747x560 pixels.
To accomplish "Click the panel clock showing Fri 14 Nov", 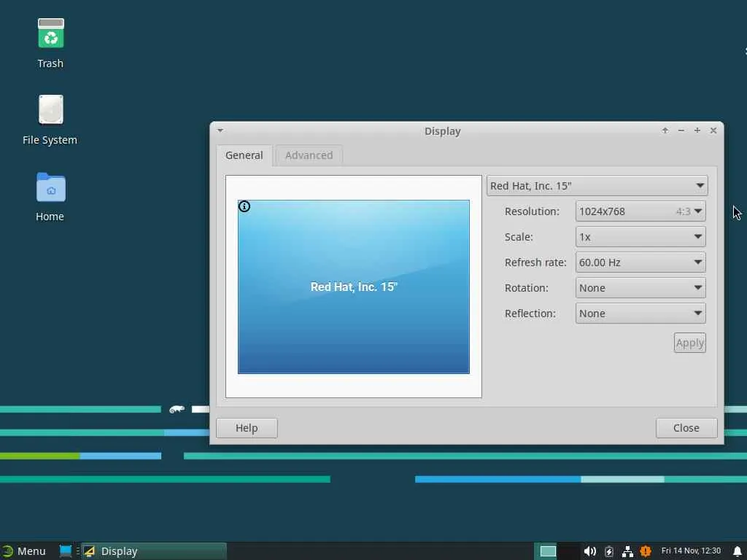I will 691,551.
